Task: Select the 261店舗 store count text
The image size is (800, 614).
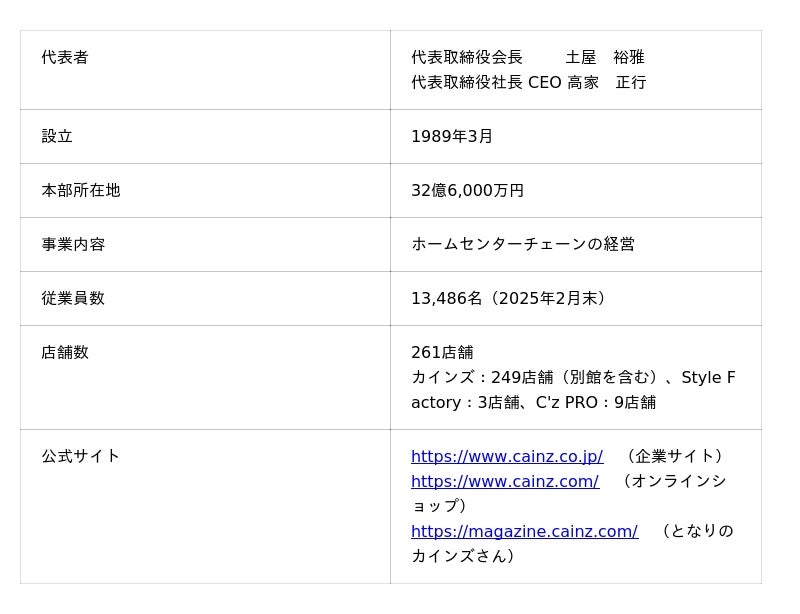Action: [442, 352]
